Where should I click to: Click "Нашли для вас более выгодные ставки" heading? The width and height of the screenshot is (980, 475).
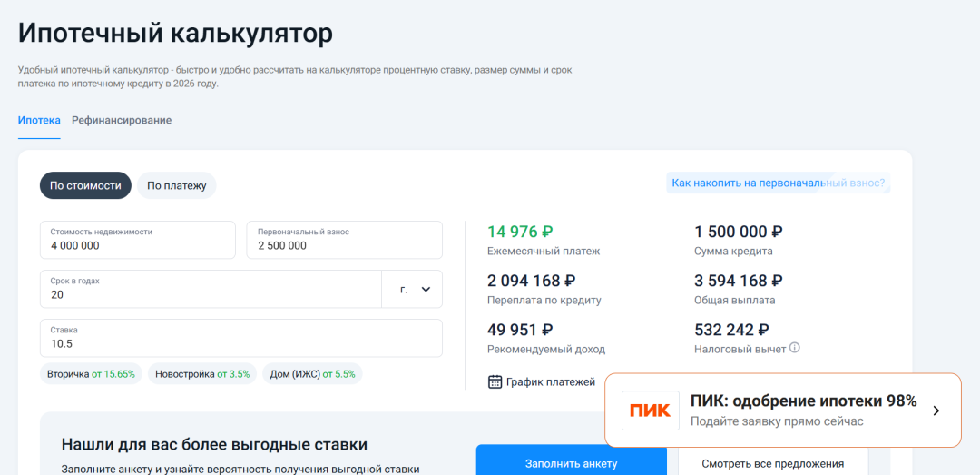pyautogui.click(x=214, y=445)
